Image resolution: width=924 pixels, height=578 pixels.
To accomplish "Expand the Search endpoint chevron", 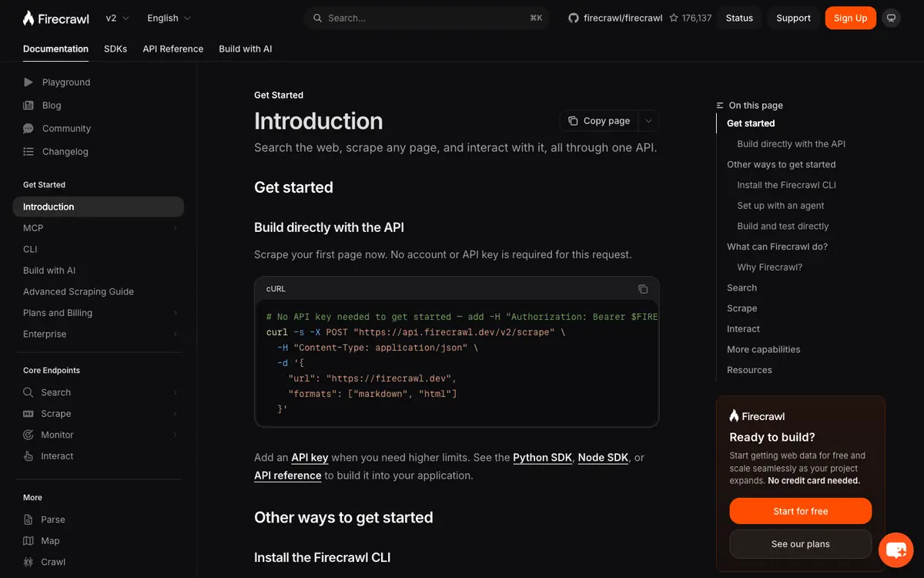I will 175,392.
